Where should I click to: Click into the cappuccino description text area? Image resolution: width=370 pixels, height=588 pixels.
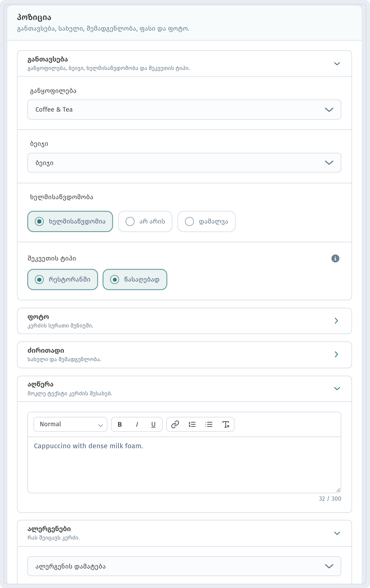click(184, 465)
